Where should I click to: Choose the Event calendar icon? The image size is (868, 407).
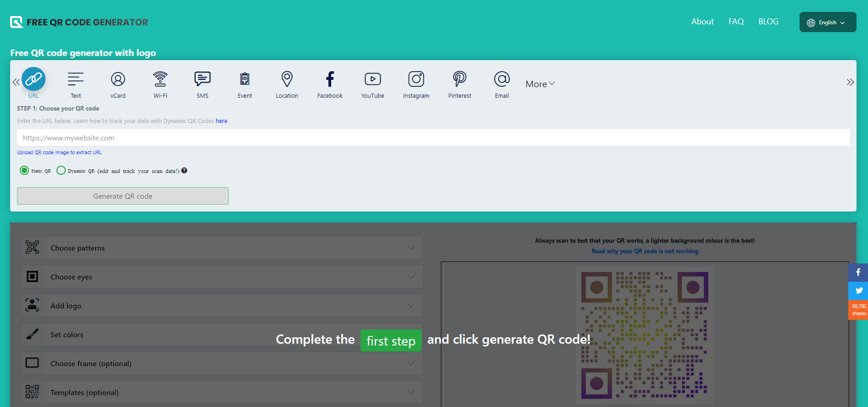(245, 79)
